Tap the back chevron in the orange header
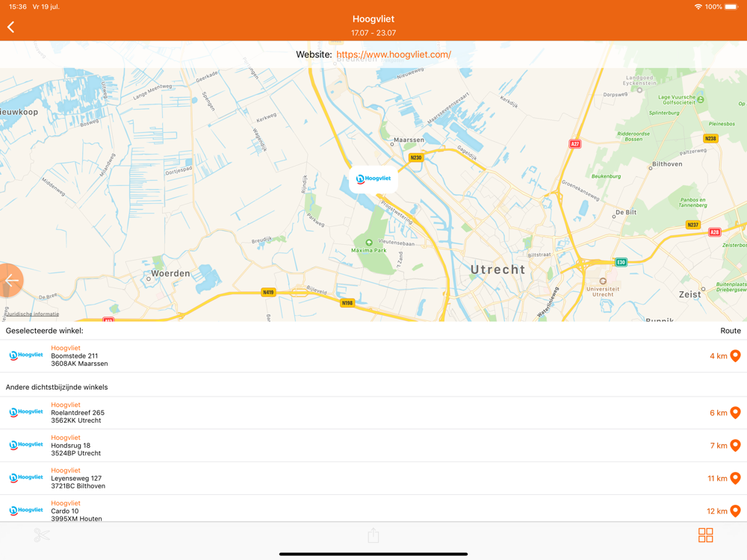Viewport: 747px width, 560px height. (11, 27)
